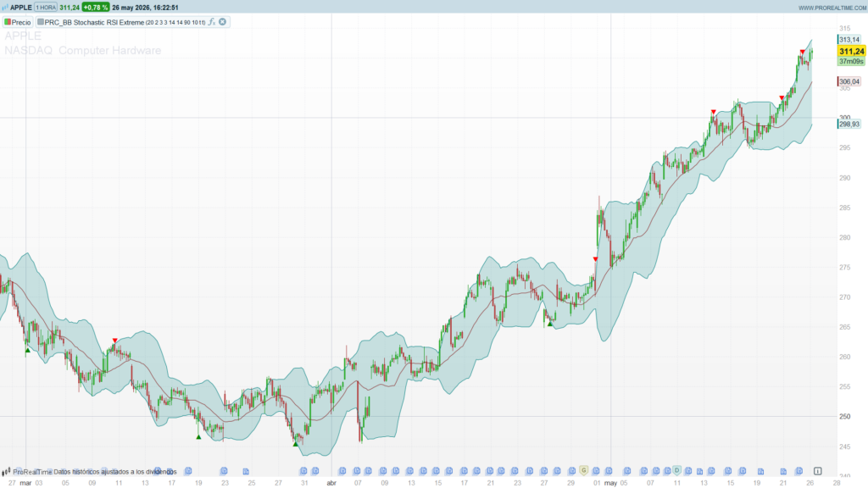
Task: Click the candlestick icon at bottom left
Action: pos(6,472)
